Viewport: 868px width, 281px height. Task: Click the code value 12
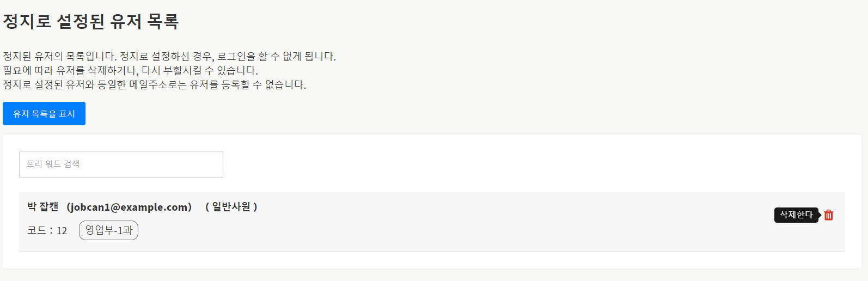62,231
